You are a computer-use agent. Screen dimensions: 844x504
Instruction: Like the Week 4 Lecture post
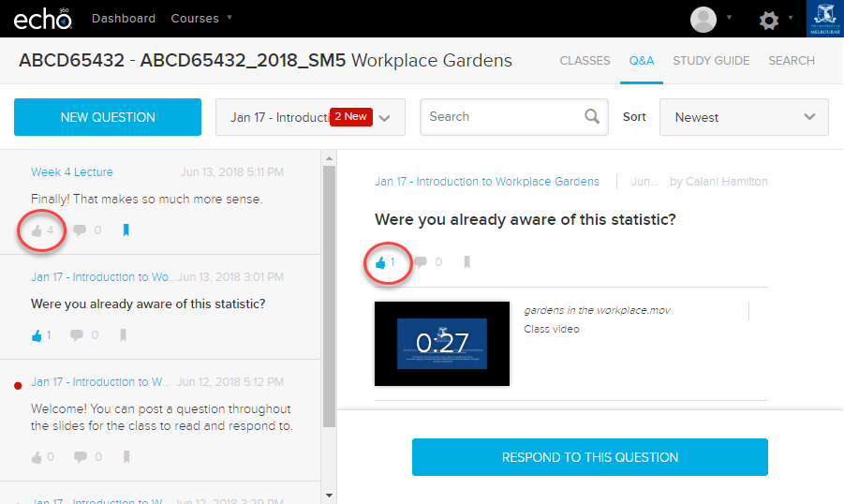[37, 231]
